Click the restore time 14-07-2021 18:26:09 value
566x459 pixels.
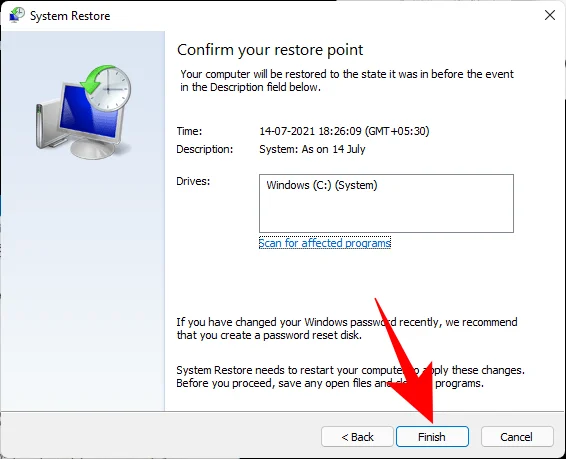(344, 131)
